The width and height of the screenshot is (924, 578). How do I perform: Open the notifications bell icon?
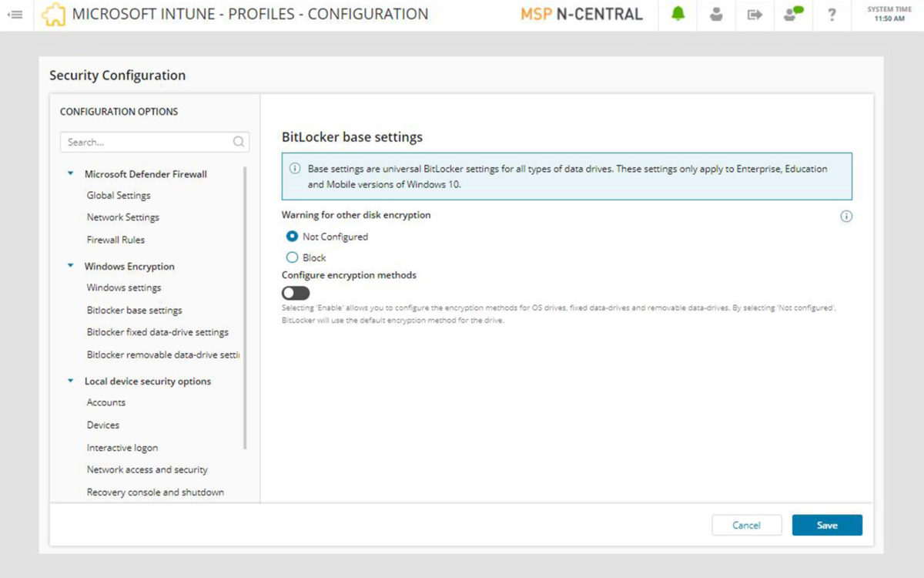678,15
